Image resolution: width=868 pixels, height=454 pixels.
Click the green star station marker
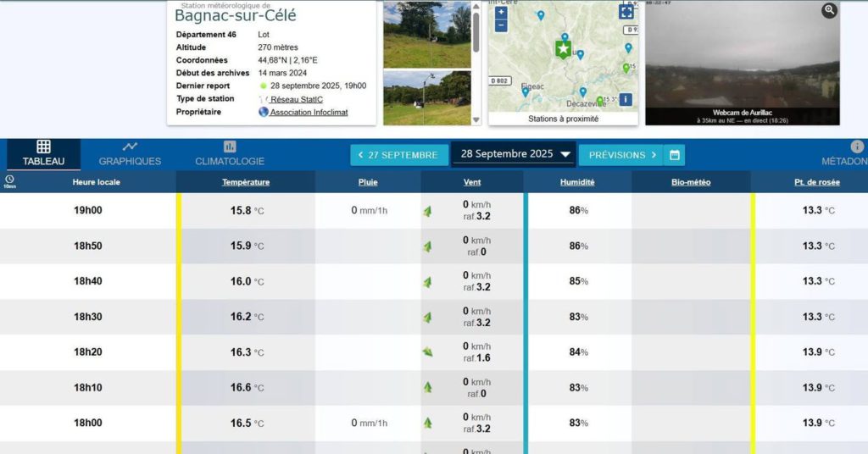[x=564, y=49]
